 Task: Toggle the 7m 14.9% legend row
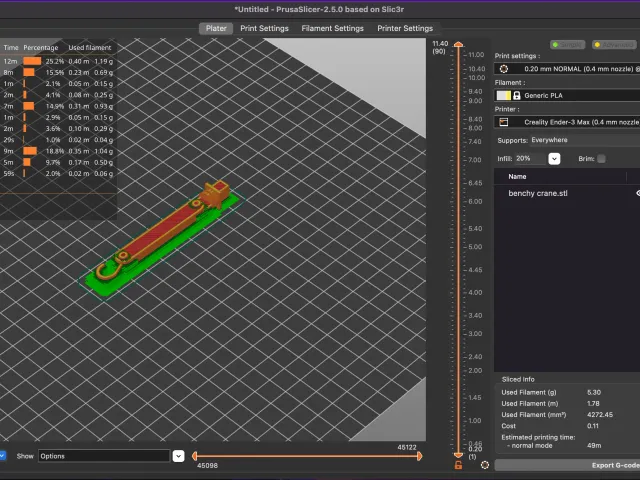click(x=58, y=106)
